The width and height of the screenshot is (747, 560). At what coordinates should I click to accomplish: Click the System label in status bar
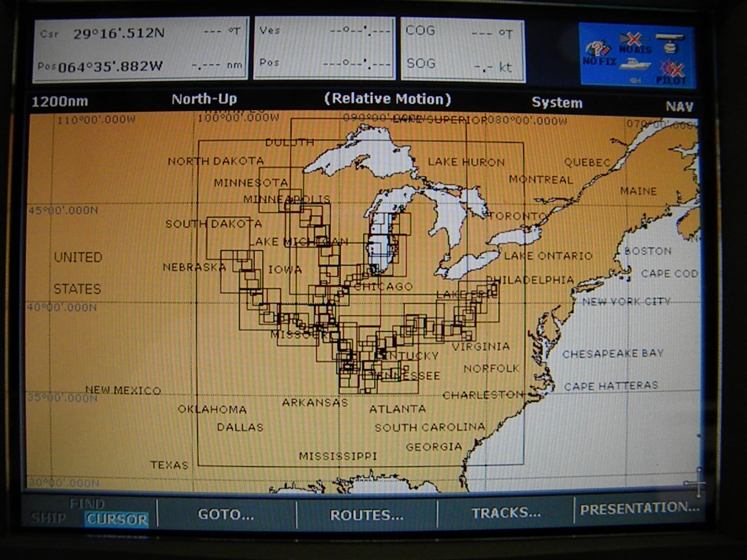(557, 103)
